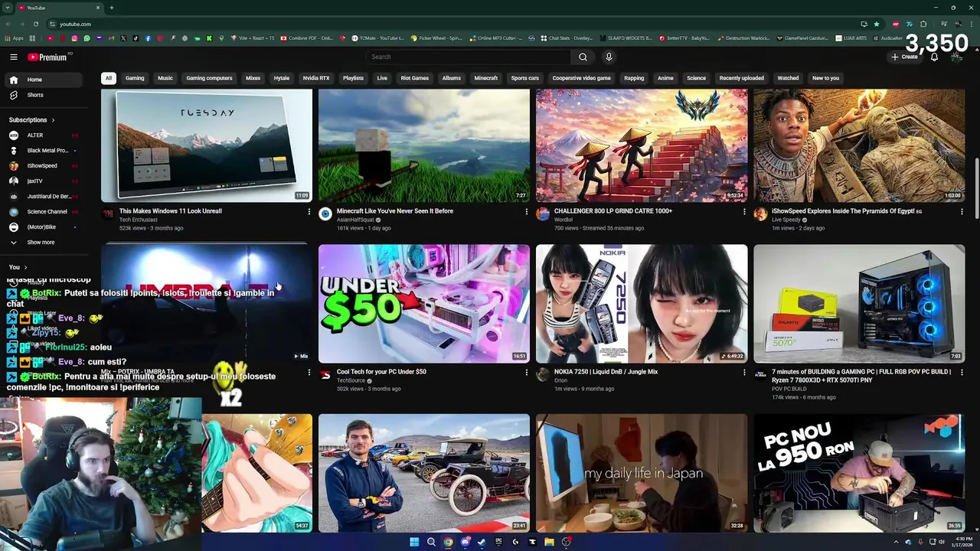
Task: Open the Pyramids of Egypt thumbnail
Action: [x=859, y=145]
